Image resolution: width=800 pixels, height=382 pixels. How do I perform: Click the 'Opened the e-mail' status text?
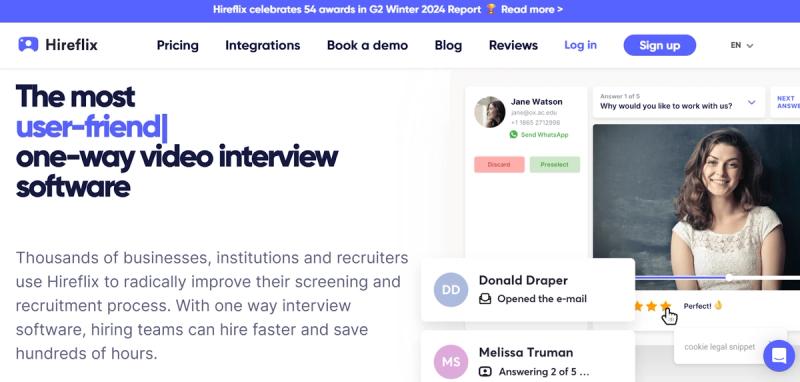tap(542, 299)
